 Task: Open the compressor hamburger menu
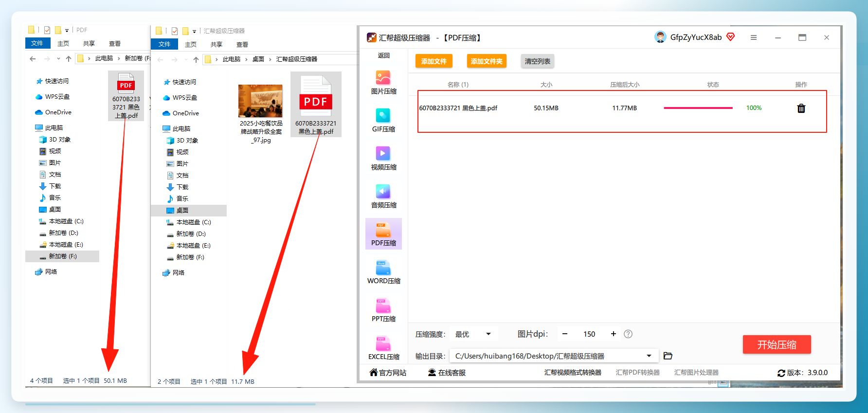(x=753, y=37)
